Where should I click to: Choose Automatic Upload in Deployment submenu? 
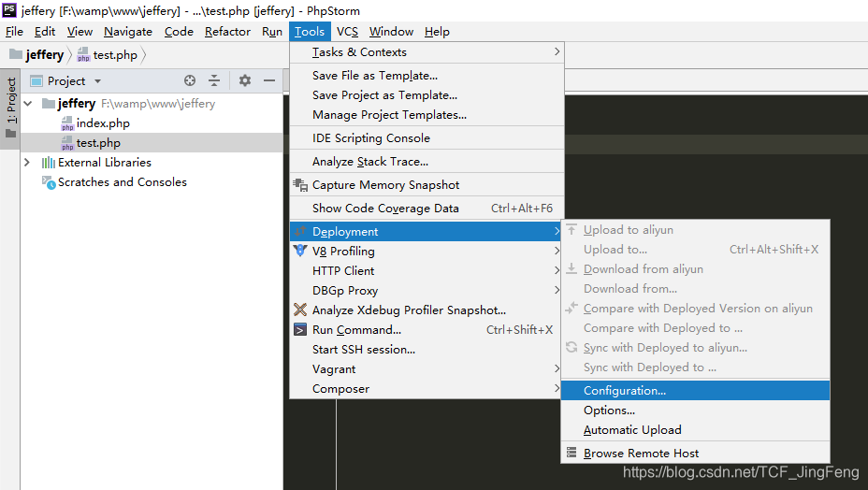[695, 429]
